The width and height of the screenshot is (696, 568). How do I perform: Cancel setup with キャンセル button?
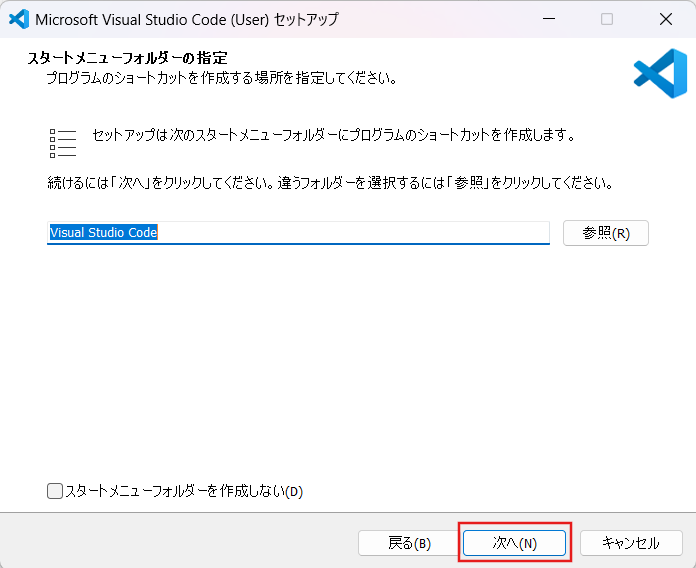pyautogui.click(x=630, y=543)
